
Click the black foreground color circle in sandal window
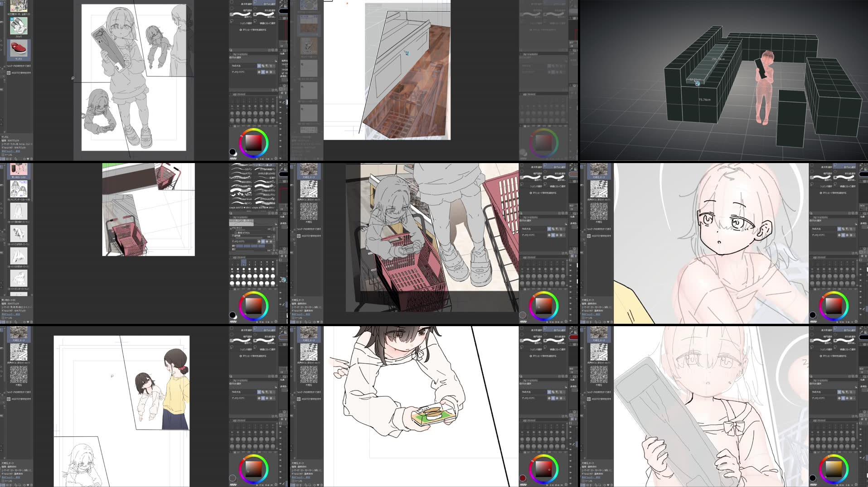233,152
